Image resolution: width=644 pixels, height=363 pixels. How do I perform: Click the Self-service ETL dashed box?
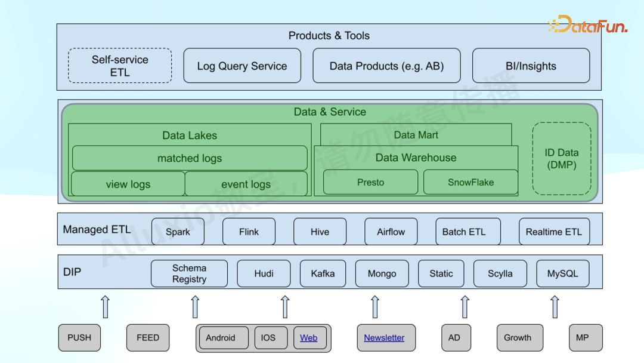click(x=120, y=66)
